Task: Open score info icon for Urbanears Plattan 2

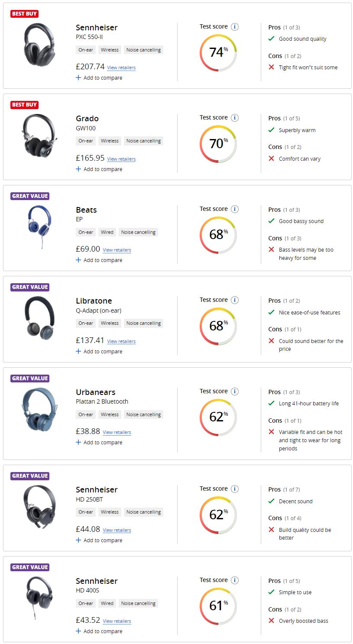Action: click(235, 392)
